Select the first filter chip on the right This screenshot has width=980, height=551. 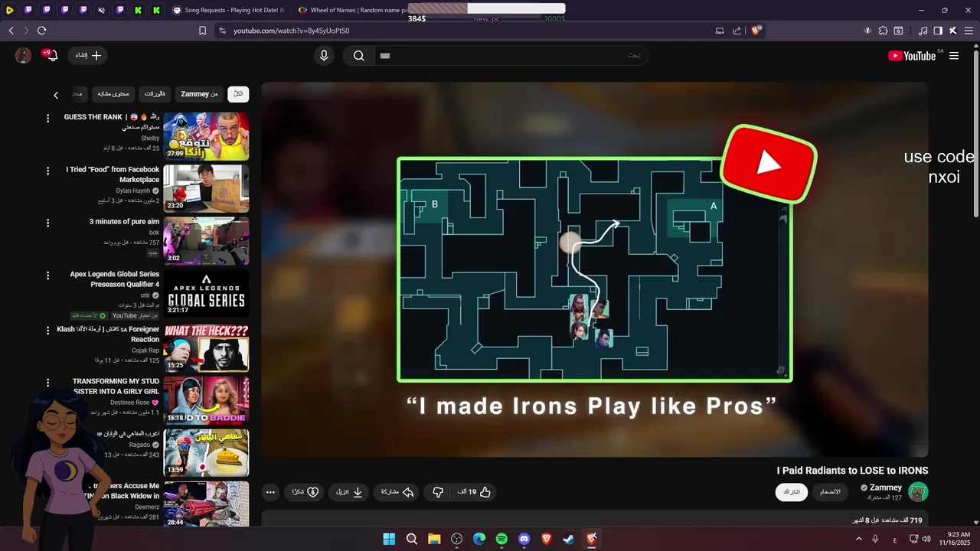point(238,94)
